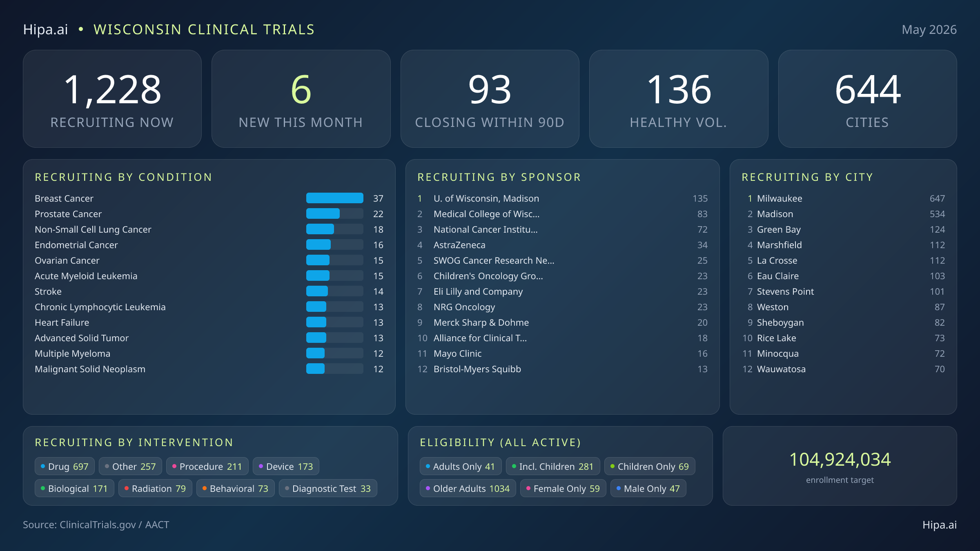Screen dimensions: 980x551
Task: Click the Female Only 59 chip
Action: (x=563, y=488)
